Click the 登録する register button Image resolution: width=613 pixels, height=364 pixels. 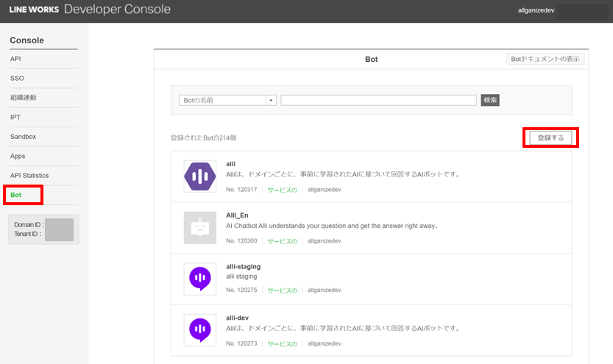[550, 138]
